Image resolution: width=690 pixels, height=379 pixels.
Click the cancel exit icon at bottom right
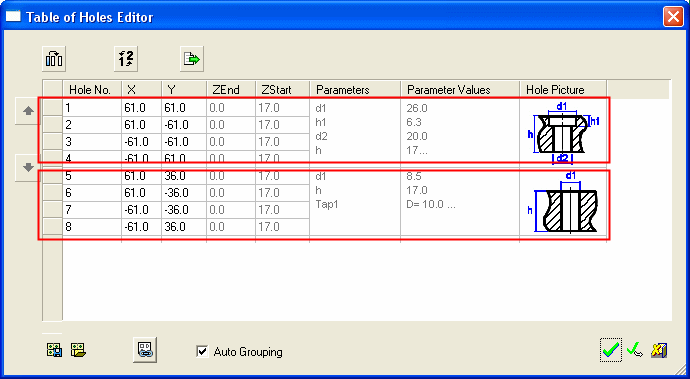(659, 350)
